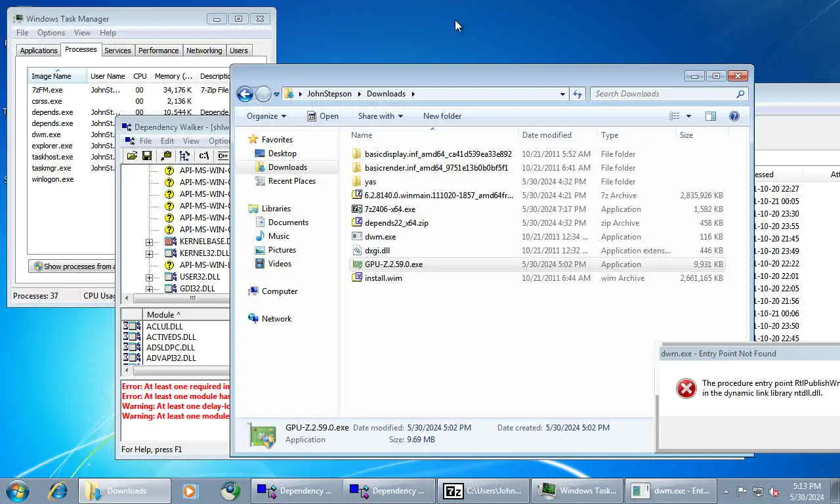The height and width of the screenshot is (504, 840).
Task: Switch to Services tab in Task Manager
Action: point(117,51)
